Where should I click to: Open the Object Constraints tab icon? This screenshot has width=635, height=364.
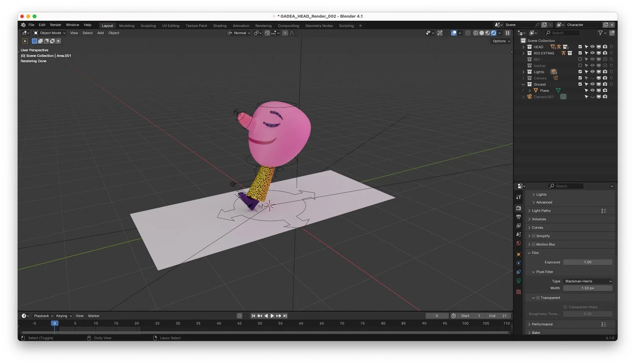519,272
